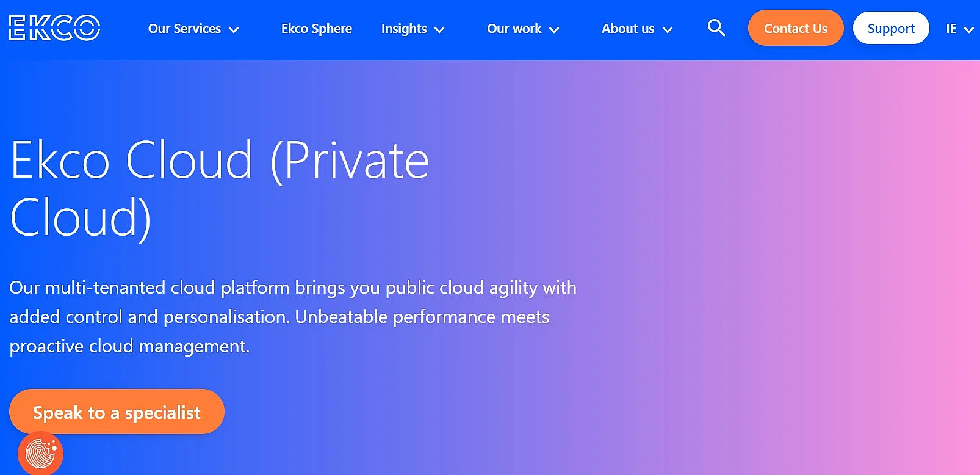This screenshot has height=475, width=980.
Task: Expand the Our Services dropdown chevron
Action: pyautogui.click(x=234, y=29)
